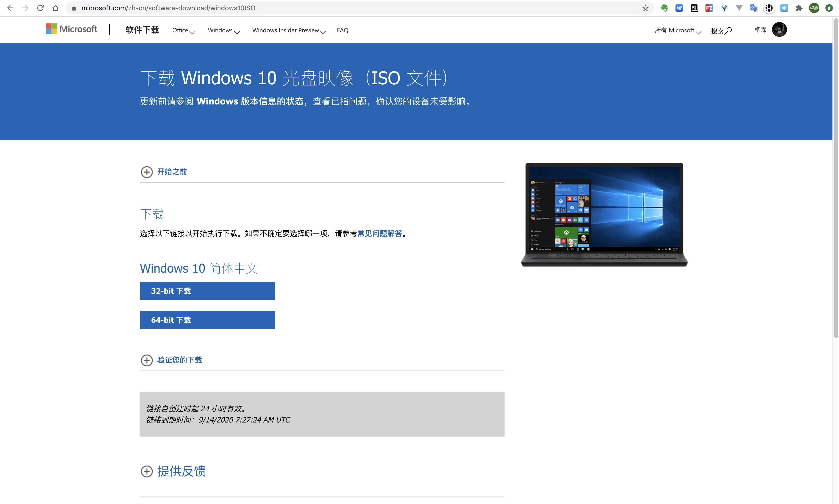Open the puzzle piece extensions menu
The height and width of the screenshot is (504, 839).
[799, 8]
